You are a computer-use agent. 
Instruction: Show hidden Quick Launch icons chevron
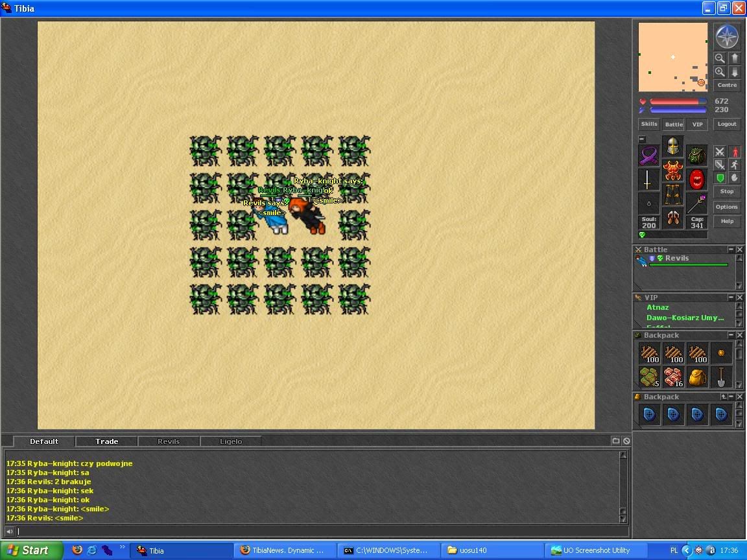point(122,547)
